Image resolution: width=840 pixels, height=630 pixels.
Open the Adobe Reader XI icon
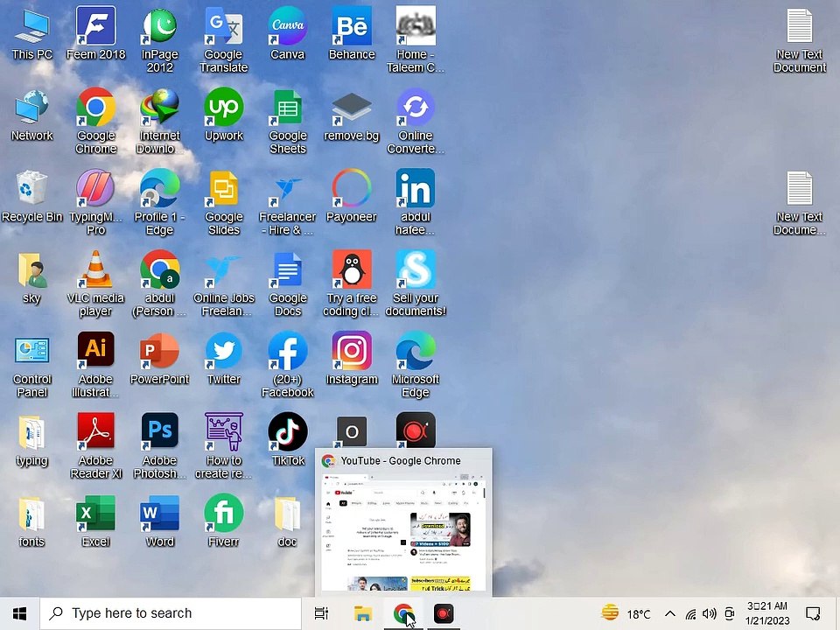coord(96,447)
